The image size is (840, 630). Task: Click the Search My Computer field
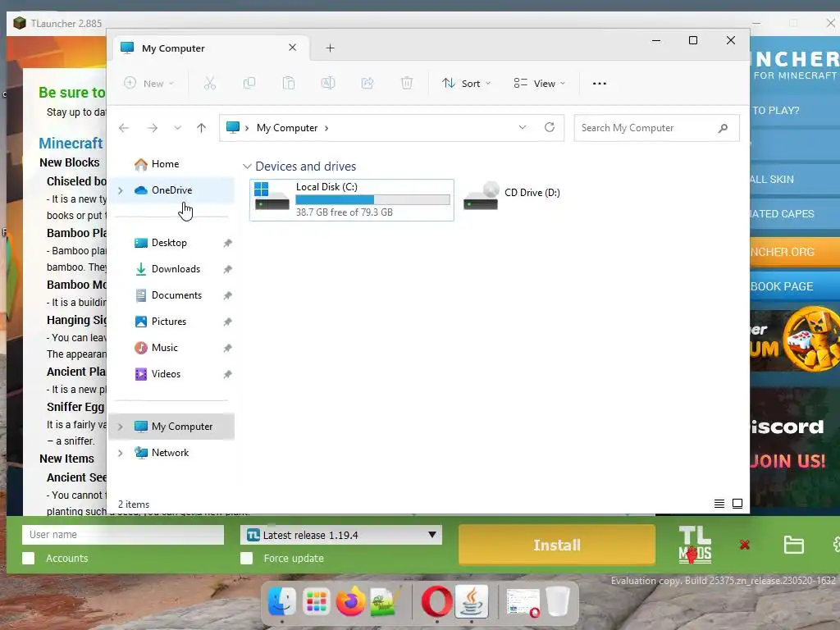pos(656,128)
